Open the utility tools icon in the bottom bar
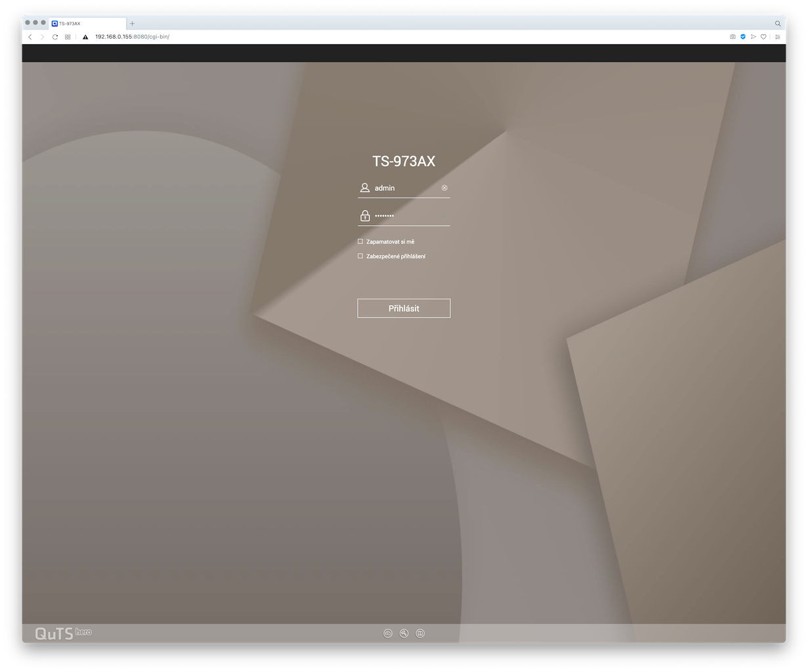This screenshot has height=672, width=808. click(404, 633)
